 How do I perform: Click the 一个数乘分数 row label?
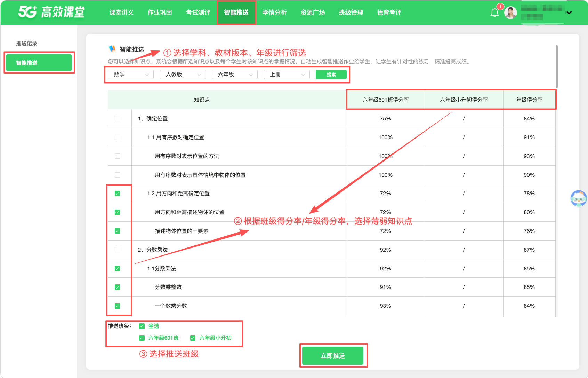click(171, 306)
